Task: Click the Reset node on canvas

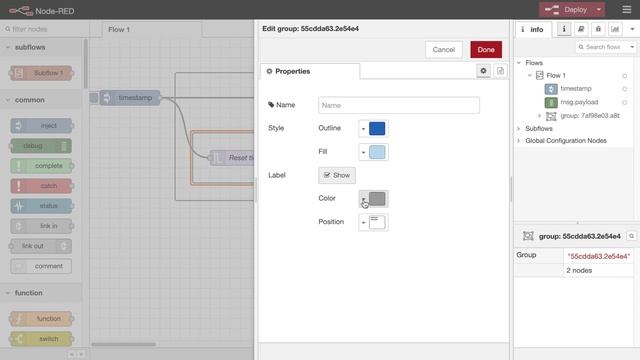Action: click(232, 158)
